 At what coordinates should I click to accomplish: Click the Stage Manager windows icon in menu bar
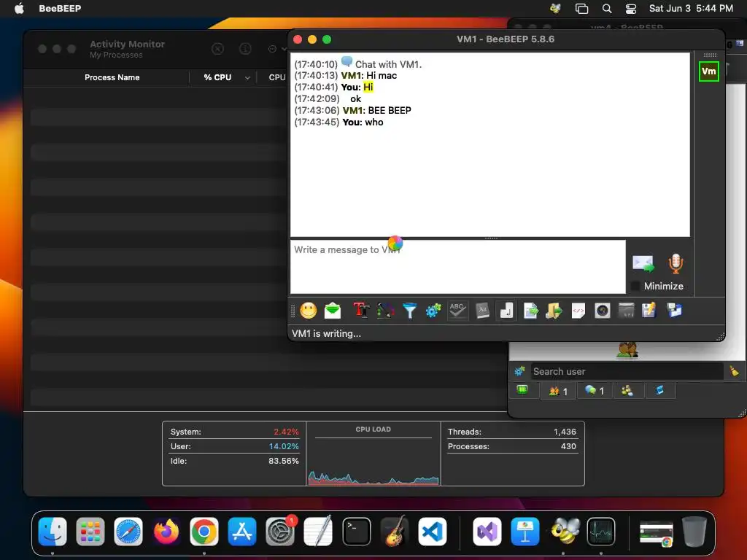click(x=581, y=9)
